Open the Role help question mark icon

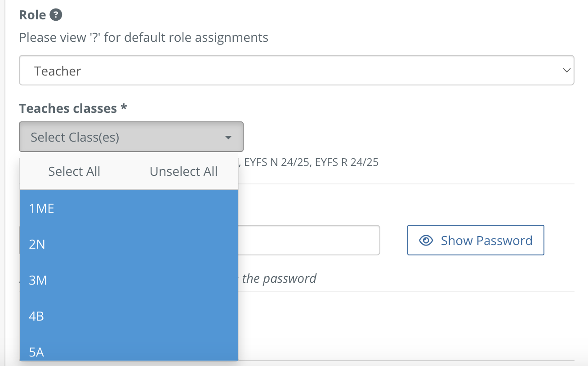pos(56,15)
